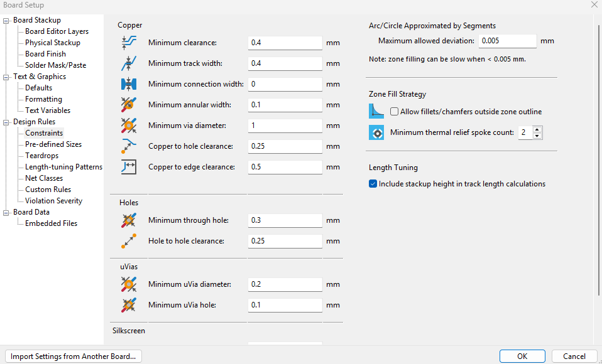Uncheck Include stackup height in track length
This screenshot has width=602, height=364.
point(373,184)
